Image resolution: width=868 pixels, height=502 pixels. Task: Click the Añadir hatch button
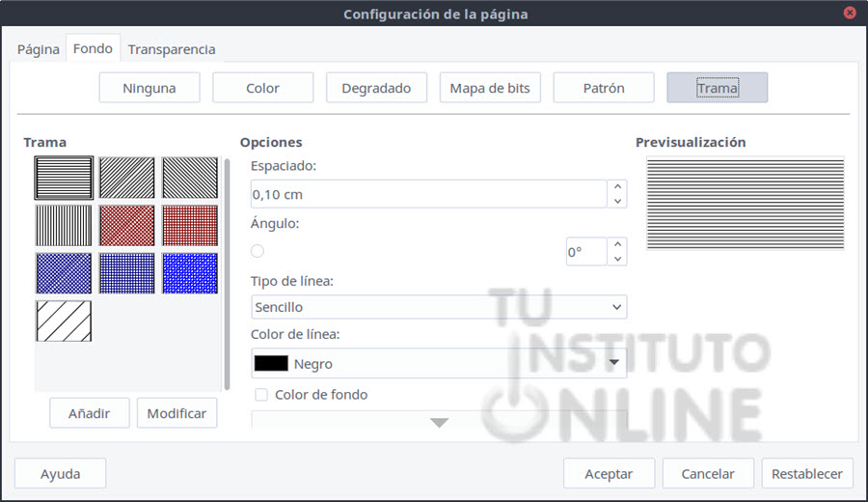point(89,413)
